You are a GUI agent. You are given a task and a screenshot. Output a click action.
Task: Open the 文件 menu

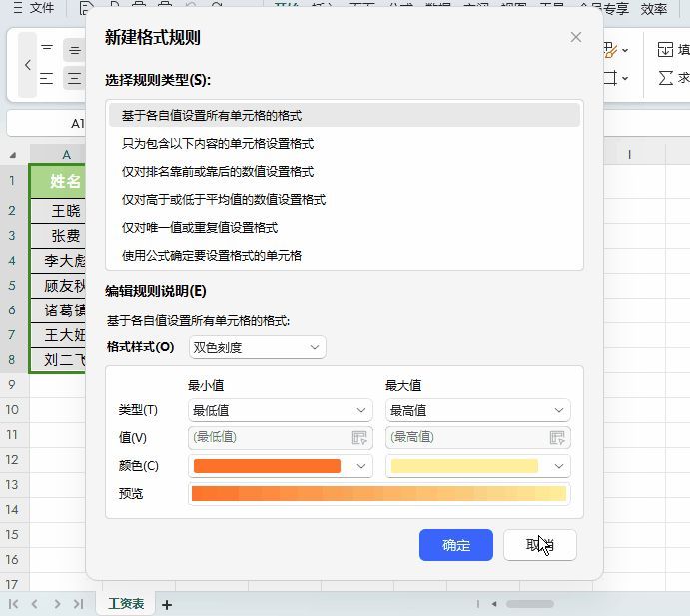tap(33, 8)
